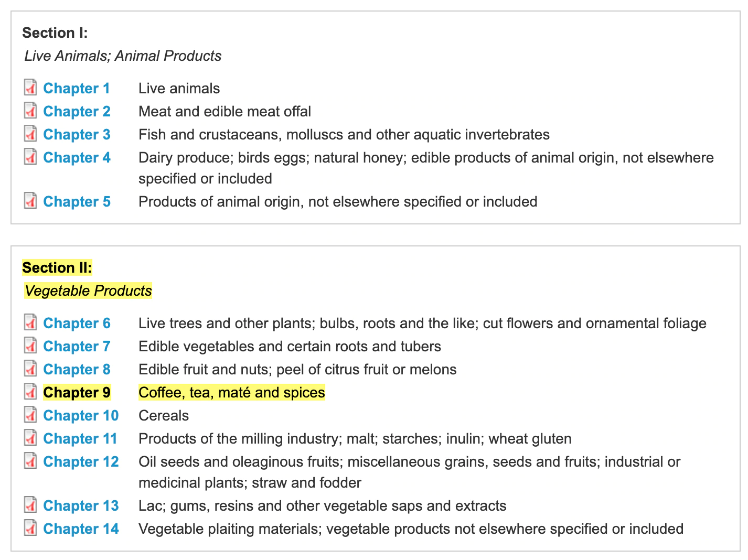Open the Chapter 4 dairy produce link
This screenshot has height=560, width=748.
click(x=77, y=157)
